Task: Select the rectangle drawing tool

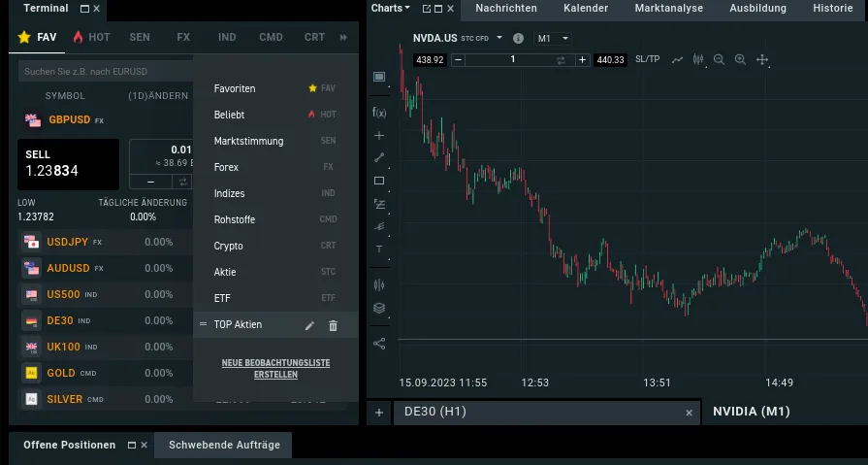Action: pyautogui.click(x=379, y=181)
